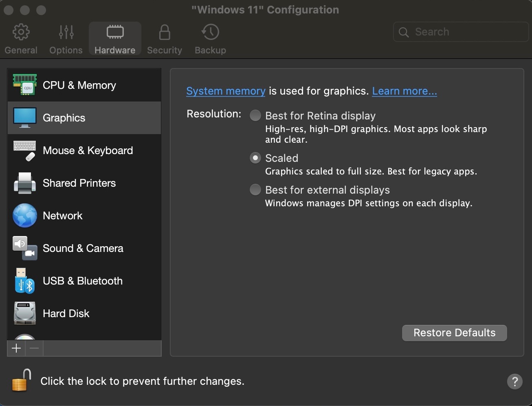Click 'Click the lock to prevent further changes' text
Image resolution: width=532 pixels, height=406 pixels.
point(143,381)
